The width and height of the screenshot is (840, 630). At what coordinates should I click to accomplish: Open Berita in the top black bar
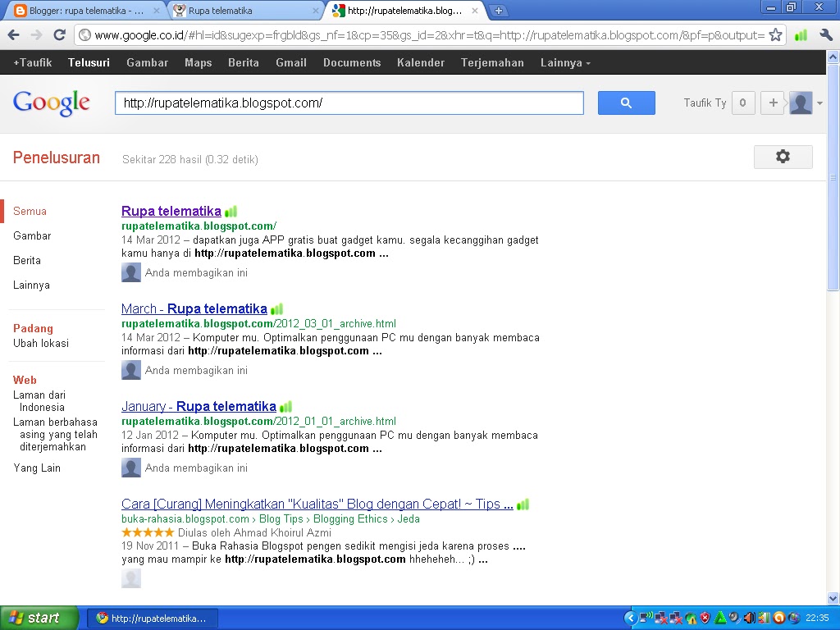click(244, 62)
